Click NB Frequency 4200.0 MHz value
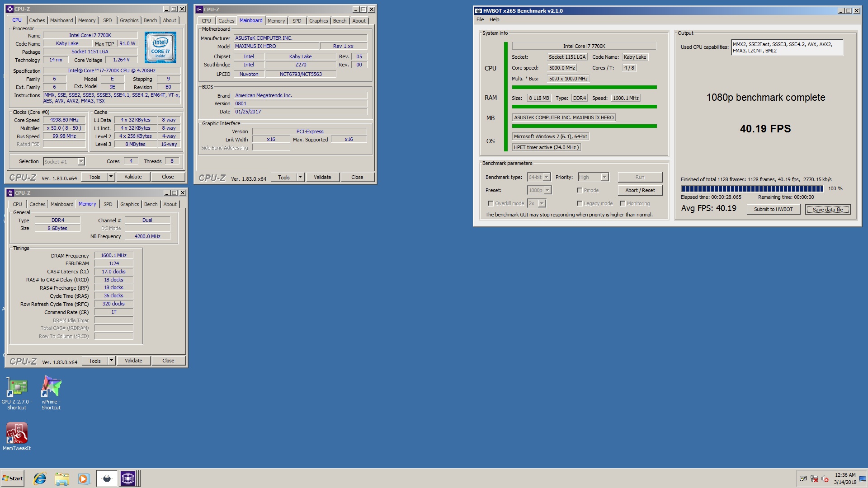This screenshot has width=868, height=488. coord(147,236)
